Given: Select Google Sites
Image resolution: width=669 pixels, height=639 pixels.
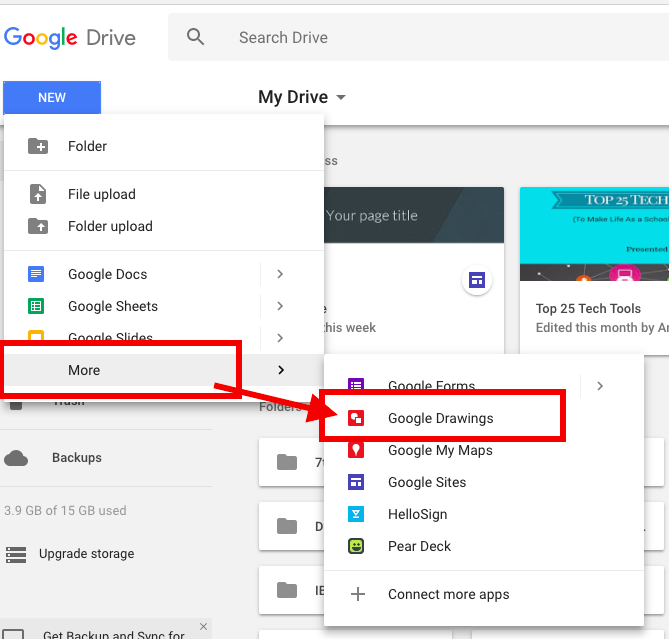Looking at the screenshot, I should coord(484,482).
